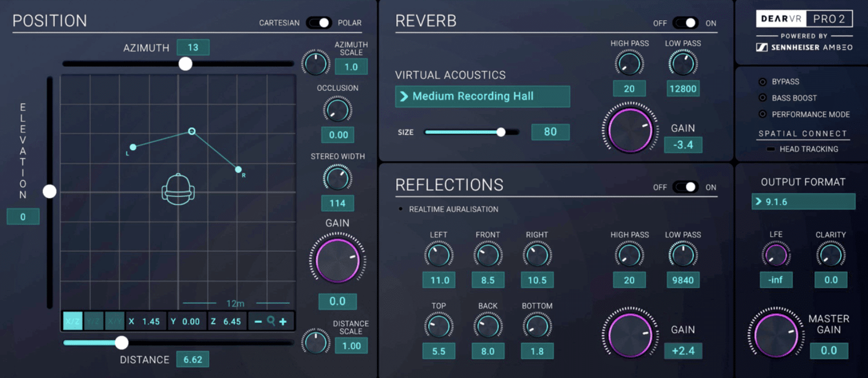Click the reverb Size slider handle
The width and height of the screenshot is (868, 378).
click(x=501, y=132)
